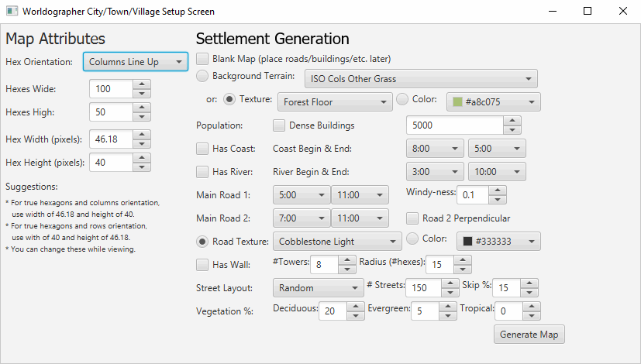The image size is (641, 364).
Task: Open Cobblestone Light road texture list
Action: [x=337, y=242]
